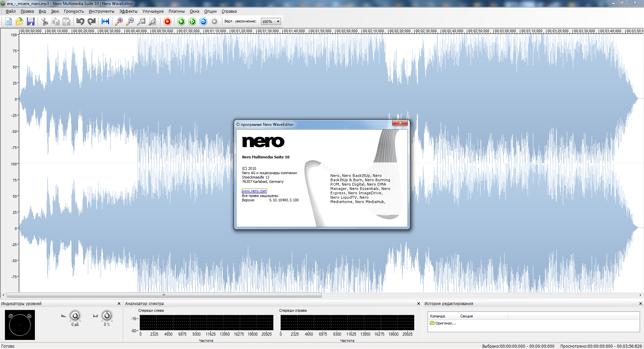Click the Zoom in magnifier icon
The height and width of the screenshot is (349, 644).
pos(119,21)
